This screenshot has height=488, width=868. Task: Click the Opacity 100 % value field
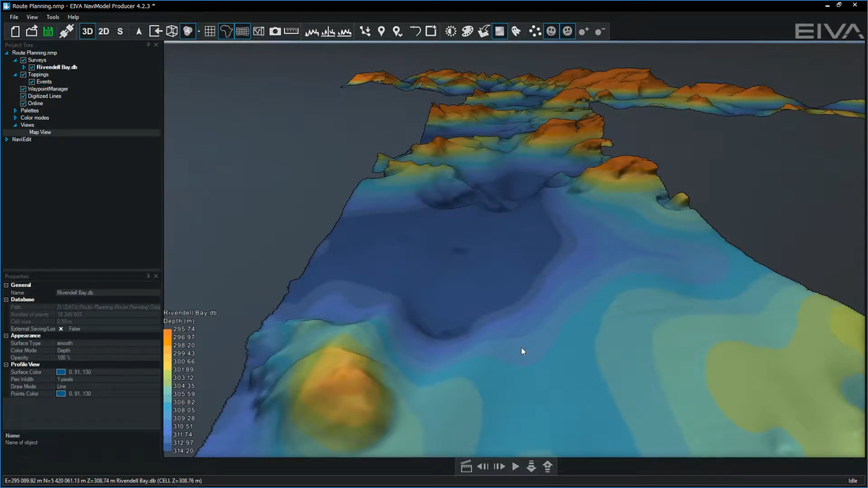click(108, 357)
